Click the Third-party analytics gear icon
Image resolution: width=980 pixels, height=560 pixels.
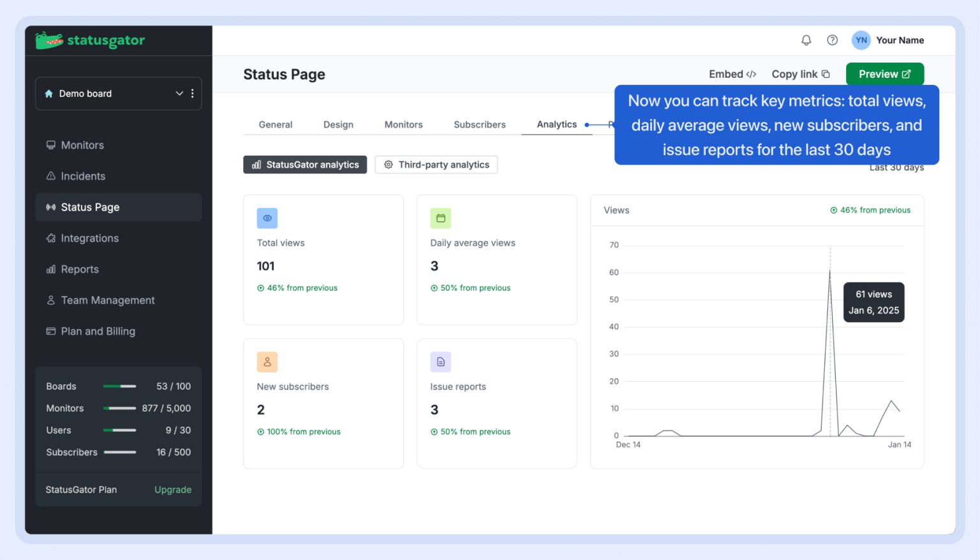point(389,165)
